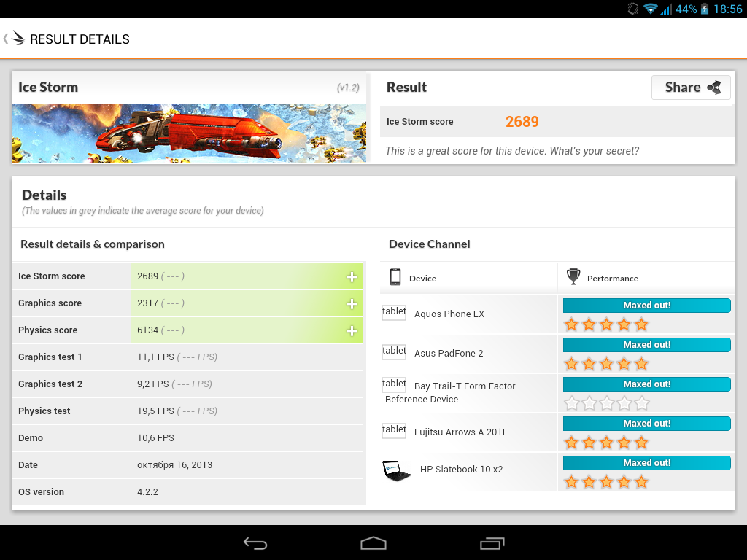This screenshot has height=560, width=747.
Task: Tap star rating of Aquos Phone EX
Action: 606,324
